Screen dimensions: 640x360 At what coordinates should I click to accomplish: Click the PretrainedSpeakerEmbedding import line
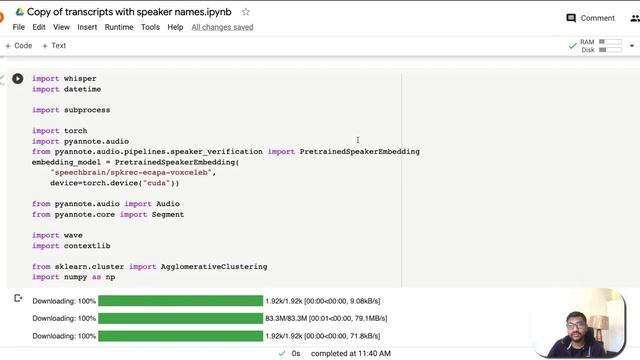[x=226, y=151]
